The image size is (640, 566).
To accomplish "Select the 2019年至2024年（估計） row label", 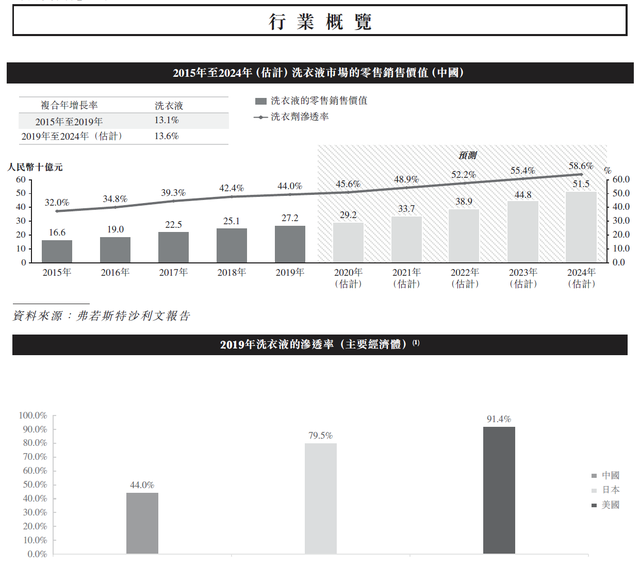I will (72, 136).
